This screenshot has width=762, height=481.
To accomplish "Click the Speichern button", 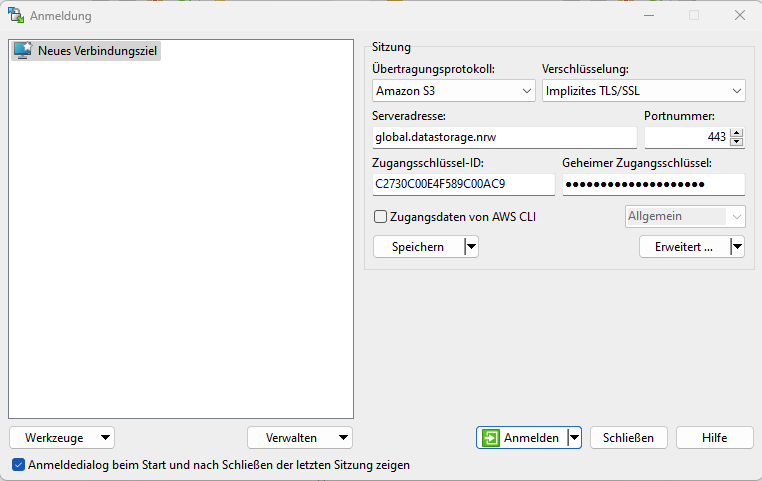I will click(418, 247).
